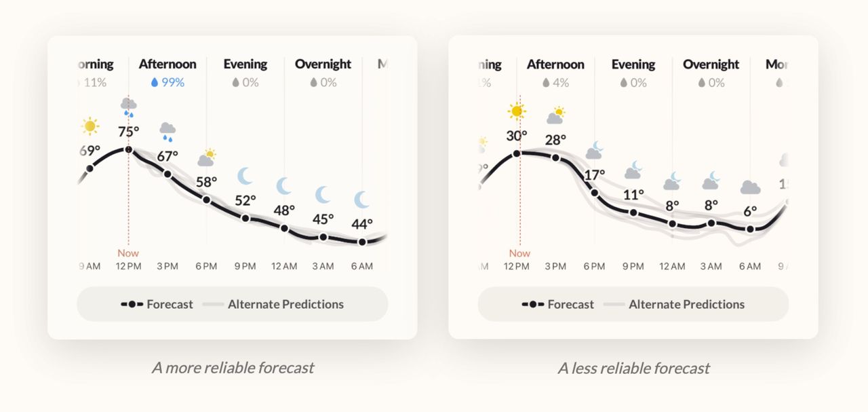The width and height of the screenshot is (868, 412).
Task: Click the partly cloudy icon above 28°
Action: point(556,115)
